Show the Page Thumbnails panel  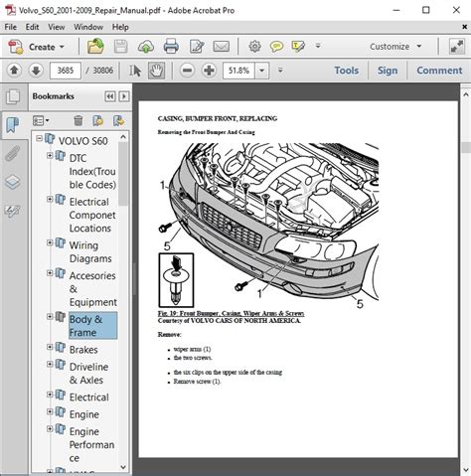[x=13, y=96]
